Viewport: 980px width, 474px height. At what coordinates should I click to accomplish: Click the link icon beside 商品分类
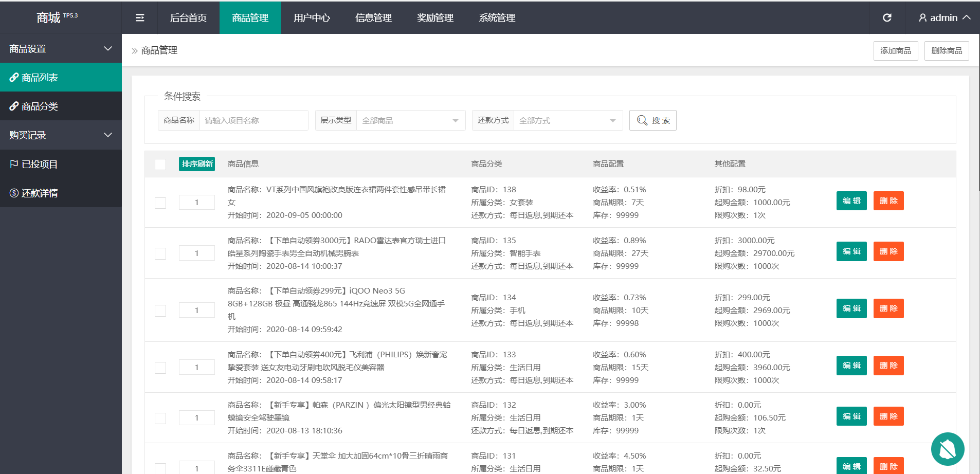tap(14, 106)
